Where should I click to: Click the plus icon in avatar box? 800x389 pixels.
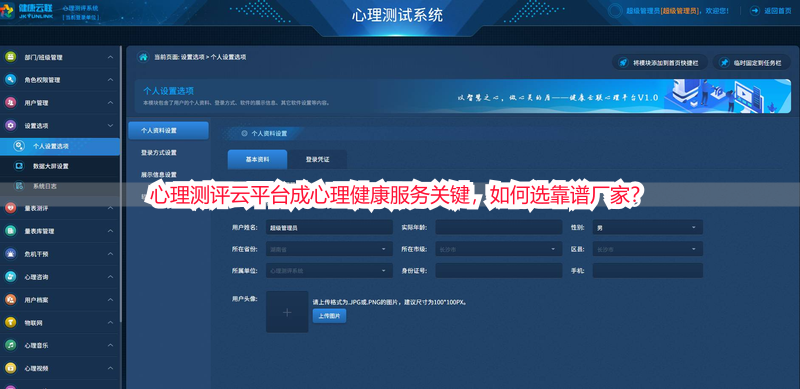pyautogui.click(x=287, y=312)
